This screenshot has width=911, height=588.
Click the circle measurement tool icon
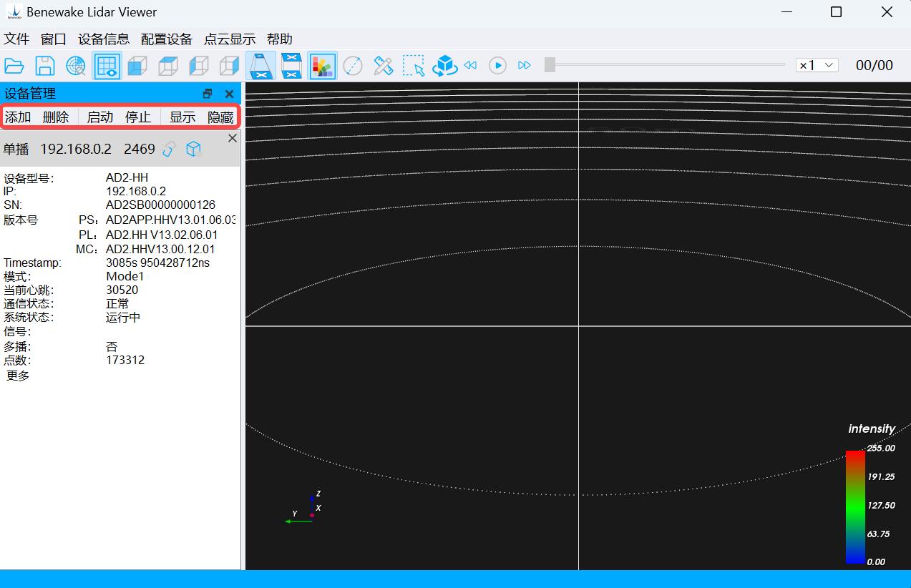click(353, 66)
